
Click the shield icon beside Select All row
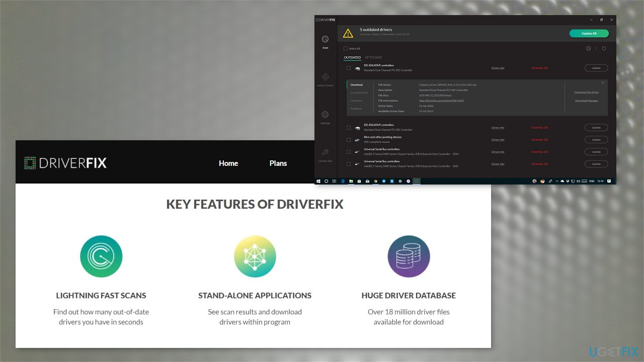click(604, 49)
